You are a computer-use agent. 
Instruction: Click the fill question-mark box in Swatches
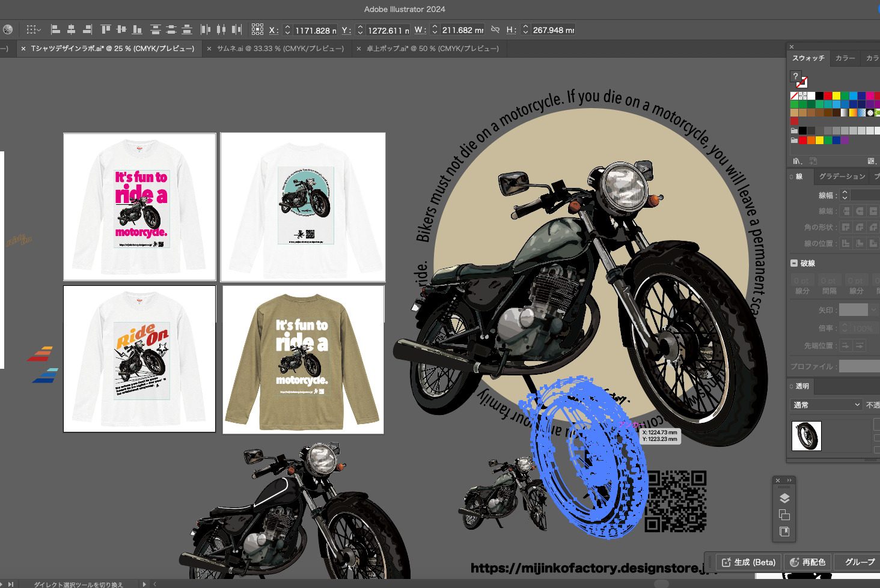(795, 76)
